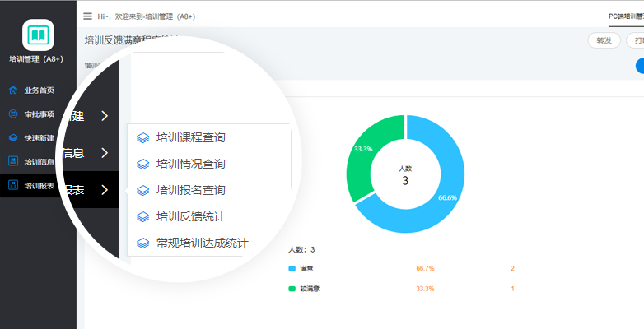
Task: Expand the 信息 chevron arrow in magnified menu
Action: pos(105,152)
